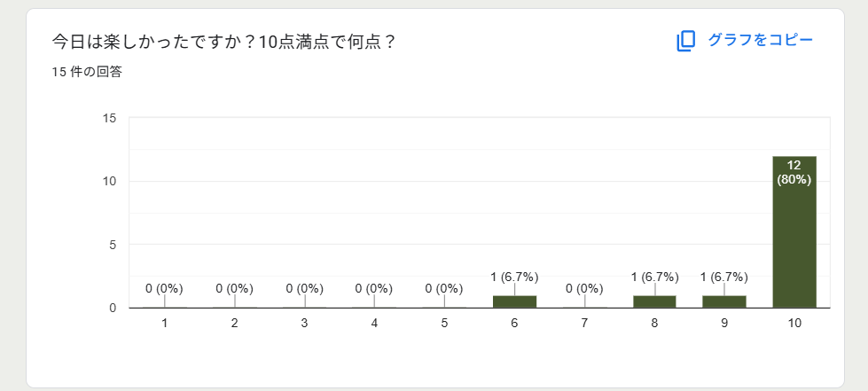
Task: Click the 0 (0%) label above score 7
Action: click(584, 288)
